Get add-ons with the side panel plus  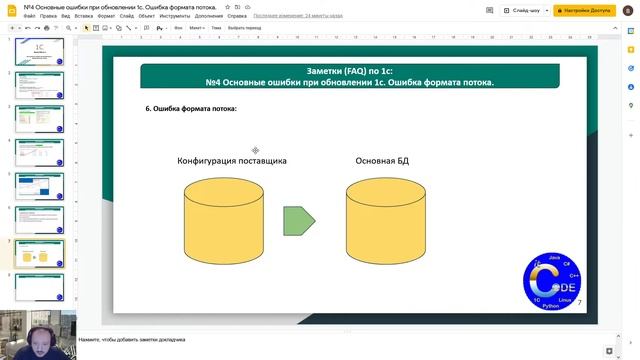tap(631, 135)
